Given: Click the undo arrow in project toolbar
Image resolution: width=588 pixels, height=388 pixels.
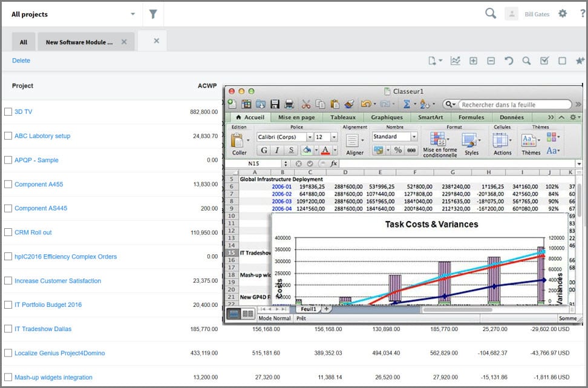Looking at the screenshot, I should 509,61.
